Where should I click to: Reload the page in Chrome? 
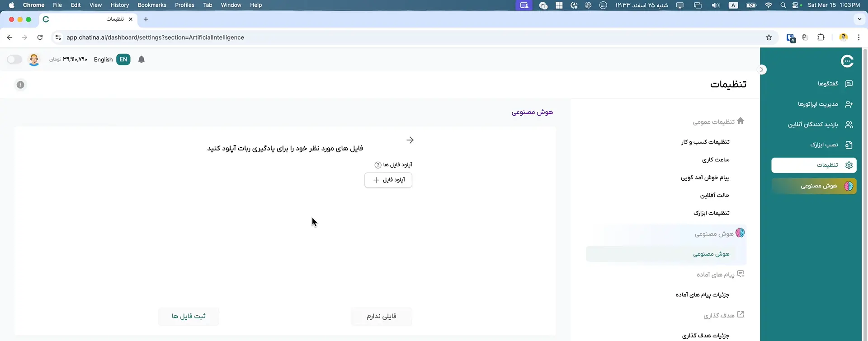coord(40,37)
